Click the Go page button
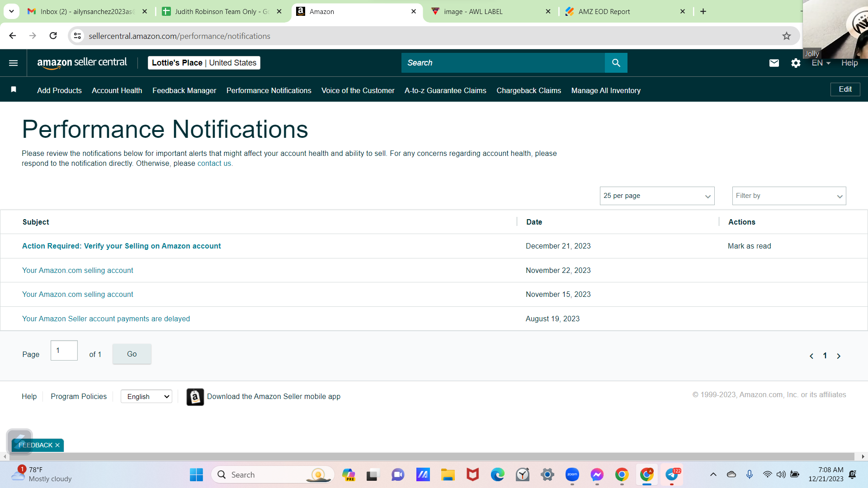 click(x=132, y=354)
